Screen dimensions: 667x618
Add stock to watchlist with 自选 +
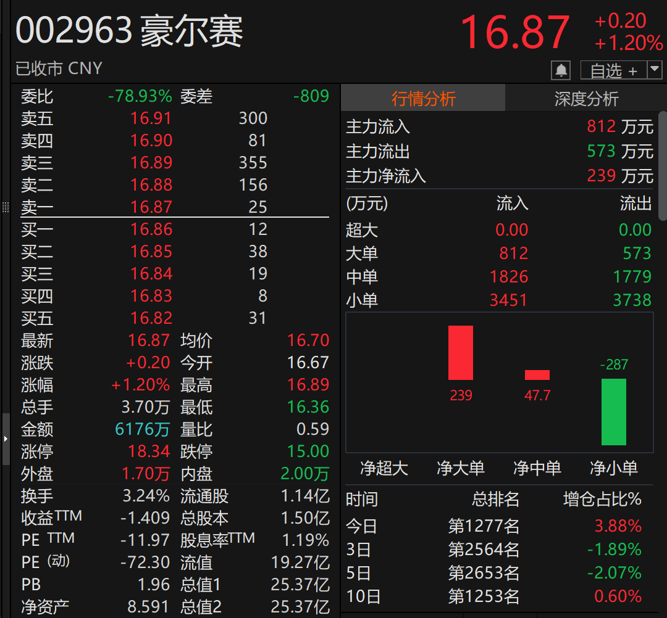[x=613, y=70]
